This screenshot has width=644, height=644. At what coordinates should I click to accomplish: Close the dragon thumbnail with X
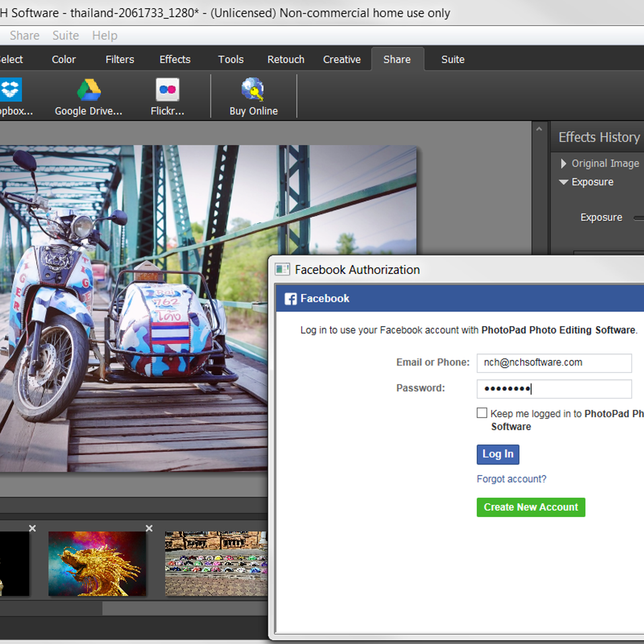(x=149, y=528)
